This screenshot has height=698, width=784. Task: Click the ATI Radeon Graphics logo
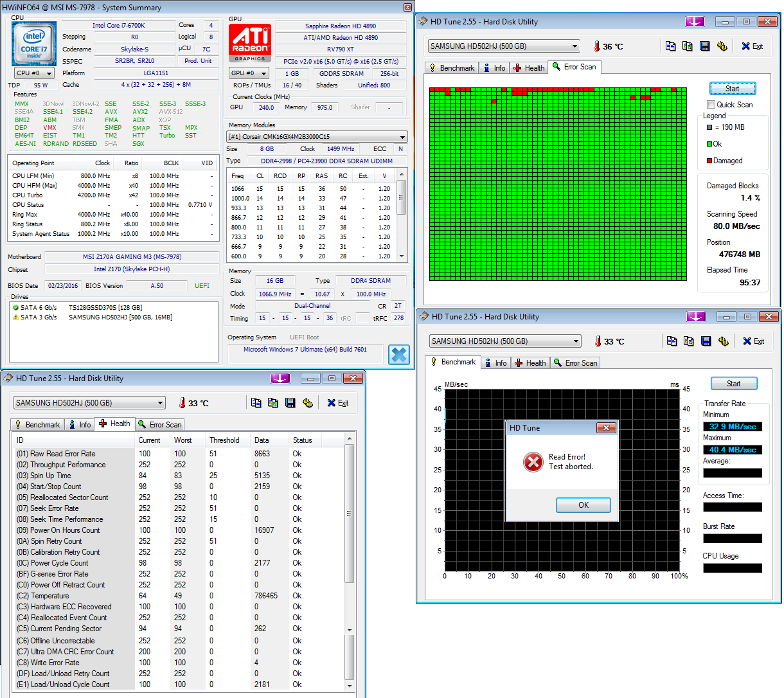click(250, 44)
